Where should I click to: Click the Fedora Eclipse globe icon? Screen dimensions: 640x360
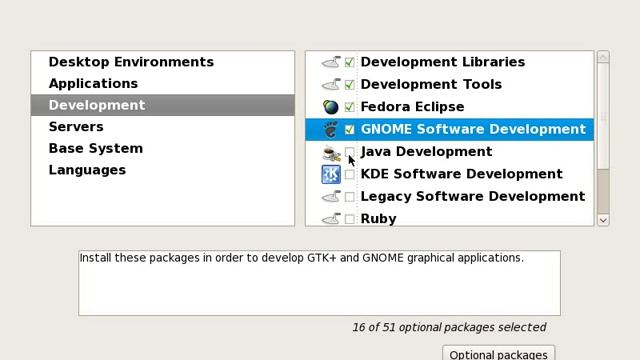point(331,107)
